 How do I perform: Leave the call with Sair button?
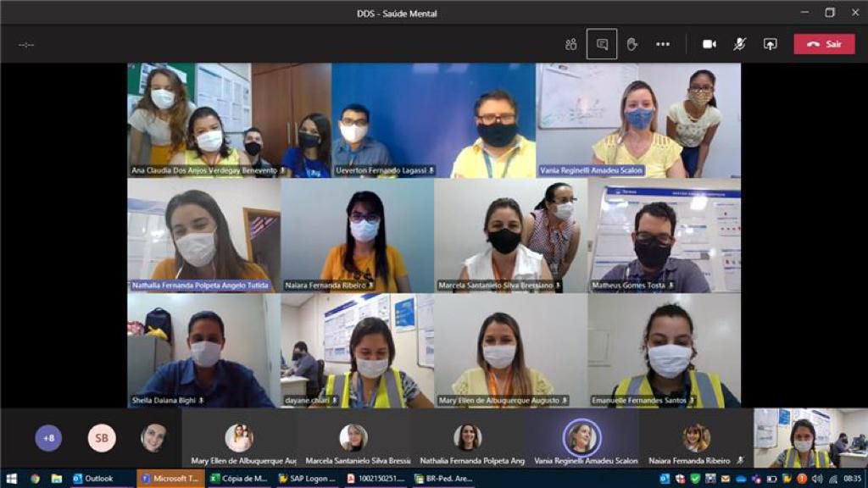click(824, 44)
